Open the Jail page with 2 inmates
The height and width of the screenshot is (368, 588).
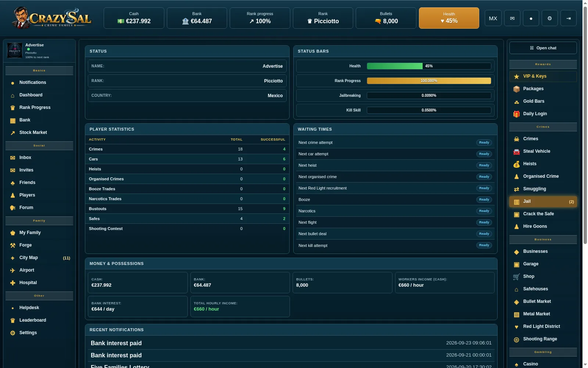click(543, 201)
